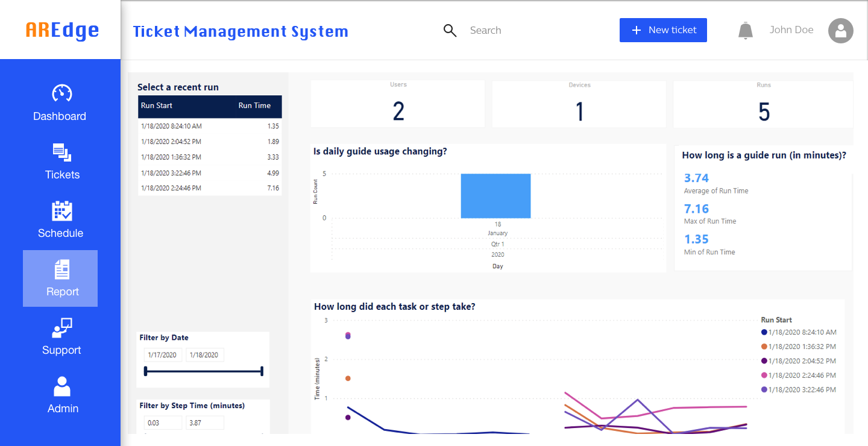Screen dimensions: 868x446
Task: Click legend swatch for 8:24:10 AM run
Action: (764, 332)
